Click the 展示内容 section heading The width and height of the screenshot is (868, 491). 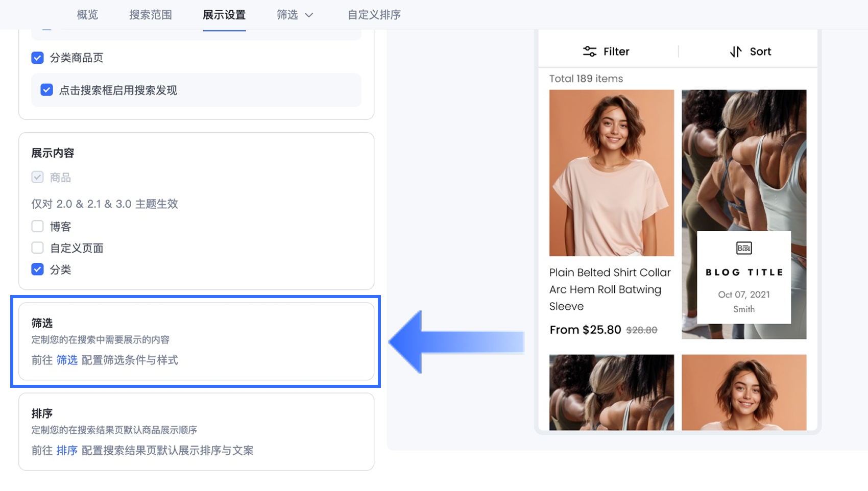[53, 153]
